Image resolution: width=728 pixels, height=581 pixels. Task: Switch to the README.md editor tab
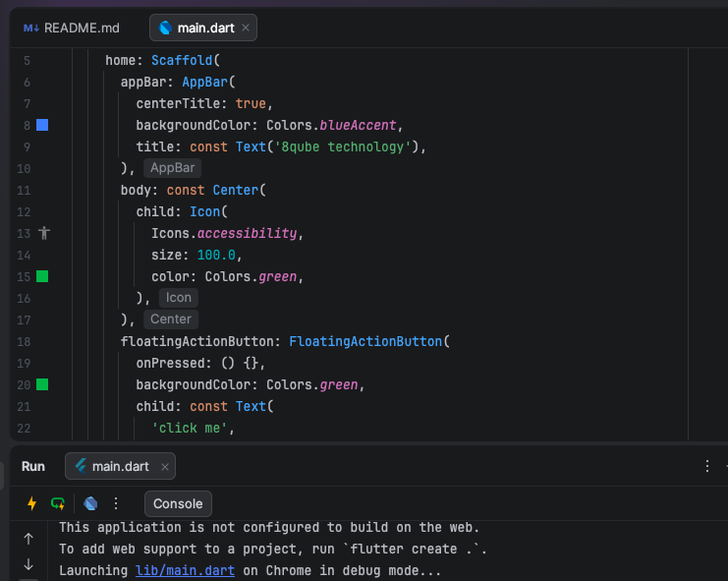[x=72, y=28]
